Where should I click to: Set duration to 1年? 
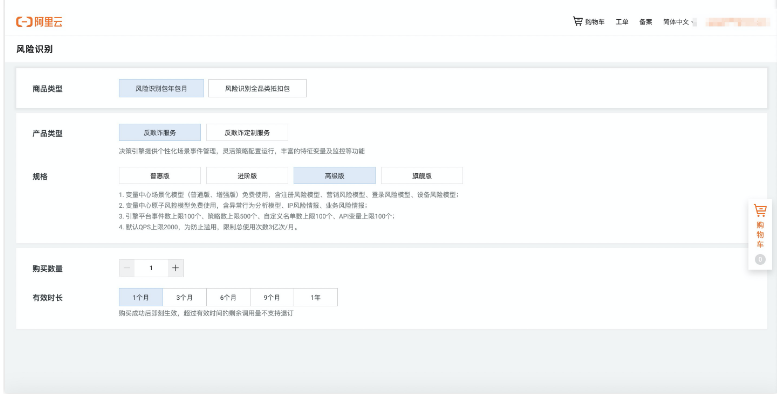click(315, 297)
